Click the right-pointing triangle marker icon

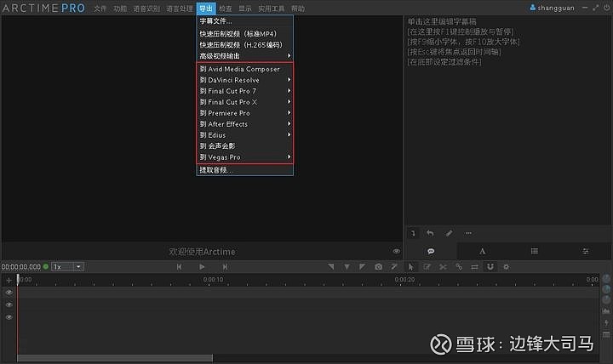point(363,267)
